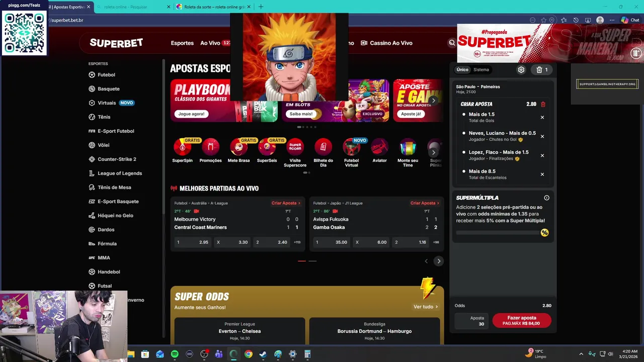
Task: Open the browser history icon
Action: tap(576, 20)
